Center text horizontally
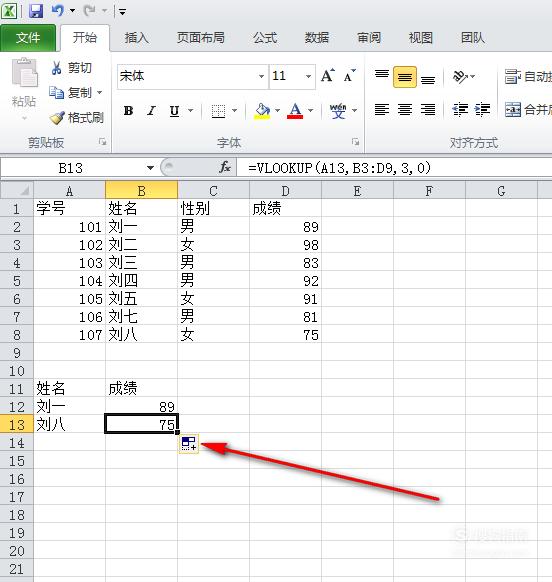Screen dimensions: 552x582 [x=405, y=110]
